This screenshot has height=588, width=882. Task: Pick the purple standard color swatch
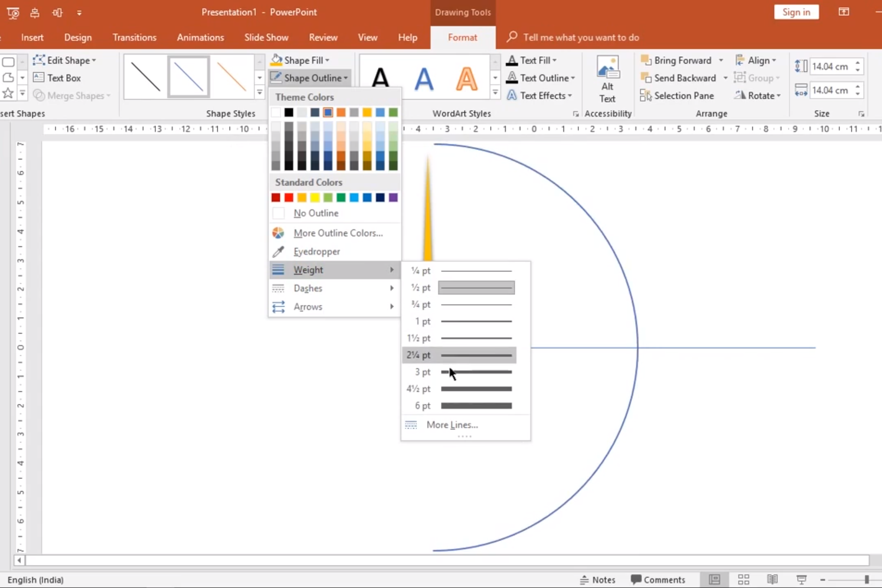(x=393, y=197)
